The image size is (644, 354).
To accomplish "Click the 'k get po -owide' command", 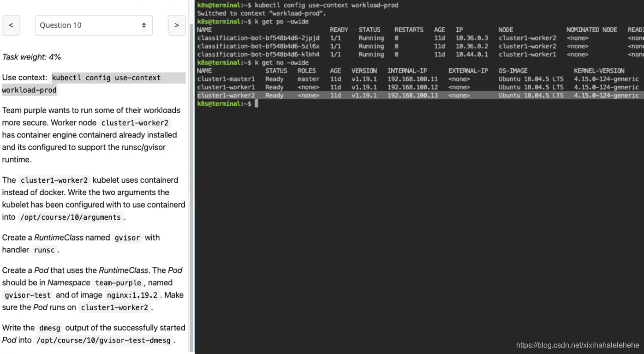I will pyautogui.click(x=281, y=22).
